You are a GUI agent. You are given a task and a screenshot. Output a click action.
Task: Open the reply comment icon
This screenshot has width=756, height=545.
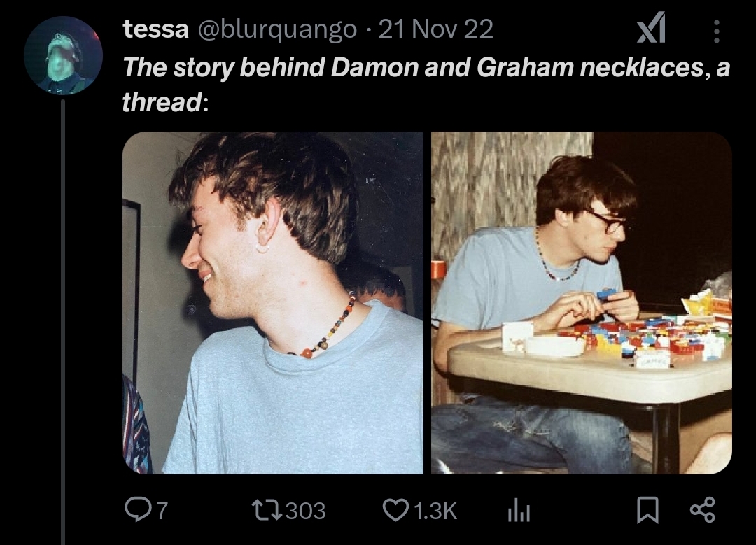(x=136, y=510)
